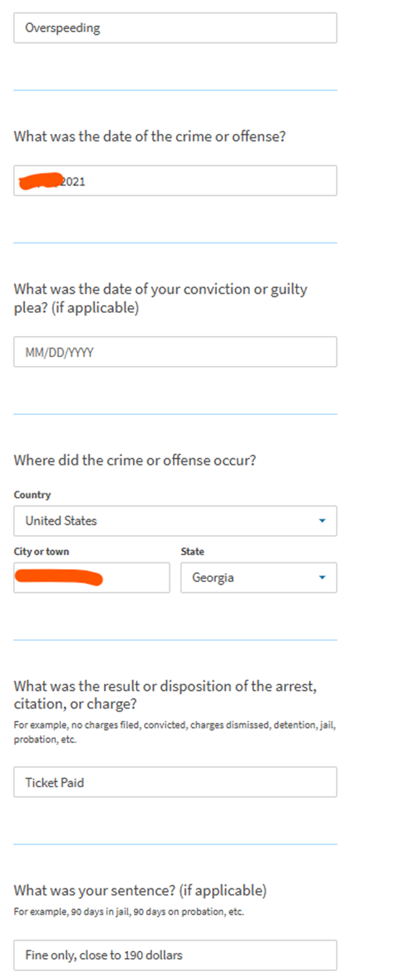
Task: Click the arrow in the Country dropdown
Action: [x=322, y=521]
